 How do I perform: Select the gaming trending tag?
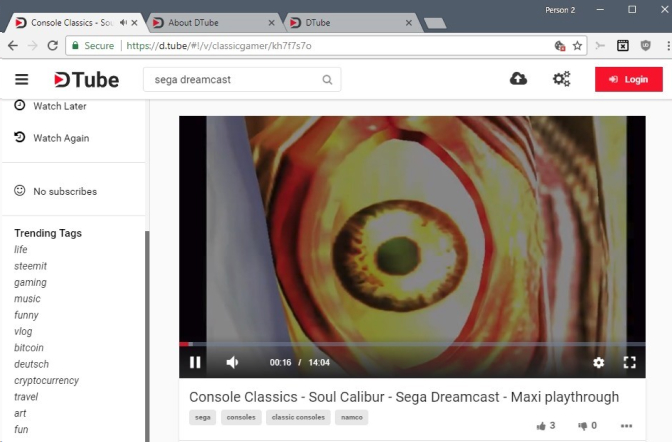30,283
